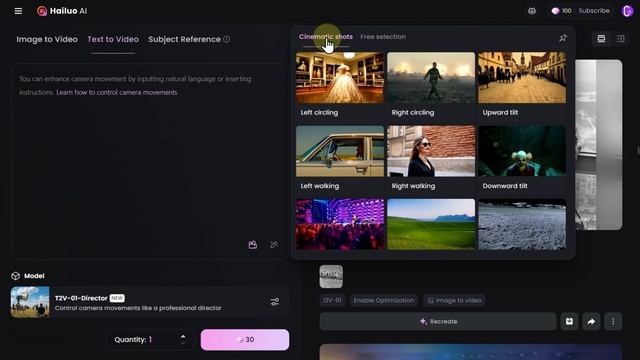Switch to split layout view icon
Screen dimensions: 640x360
tap(620, 39)
